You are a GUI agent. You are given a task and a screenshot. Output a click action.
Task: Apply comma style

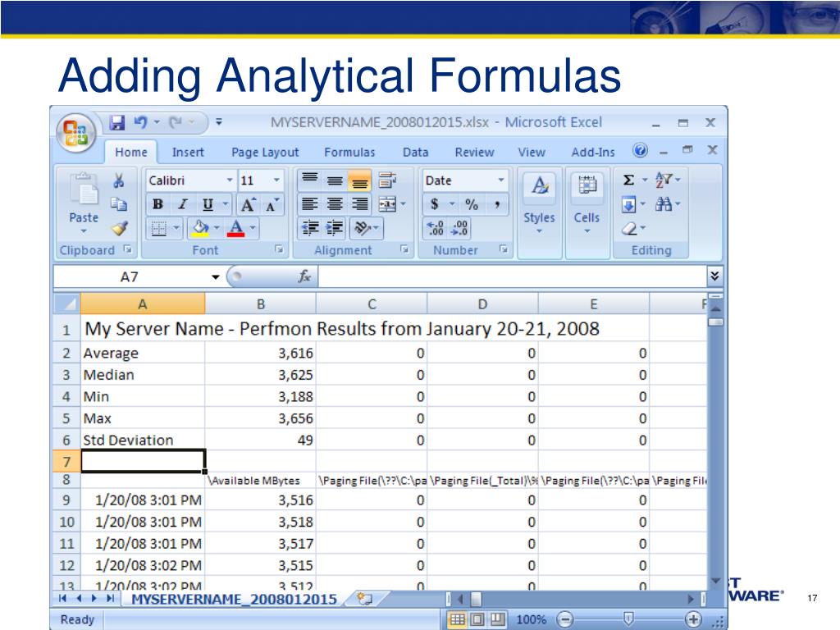pyautogui.click(x=497, y=204)
